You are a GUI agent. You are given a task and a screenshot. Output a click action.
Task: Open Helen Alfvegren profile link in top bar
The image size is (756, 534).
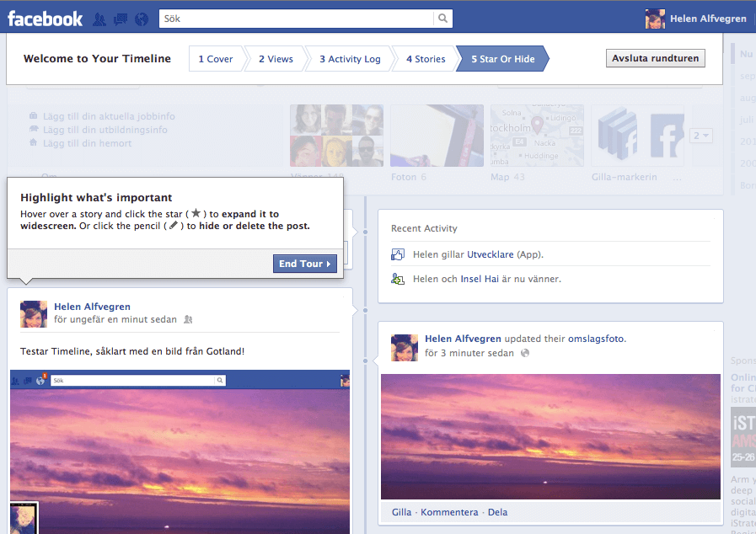click(x=708, y=19)
